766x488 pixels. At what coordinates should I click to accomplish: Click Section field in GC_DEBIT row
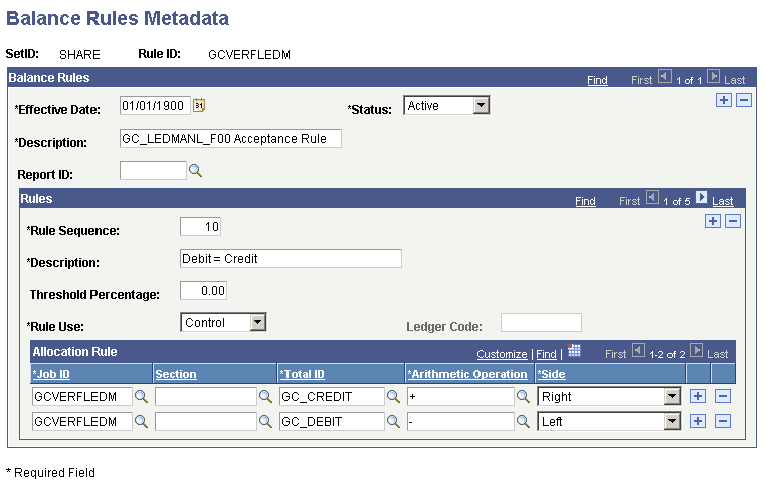(206, 422)
